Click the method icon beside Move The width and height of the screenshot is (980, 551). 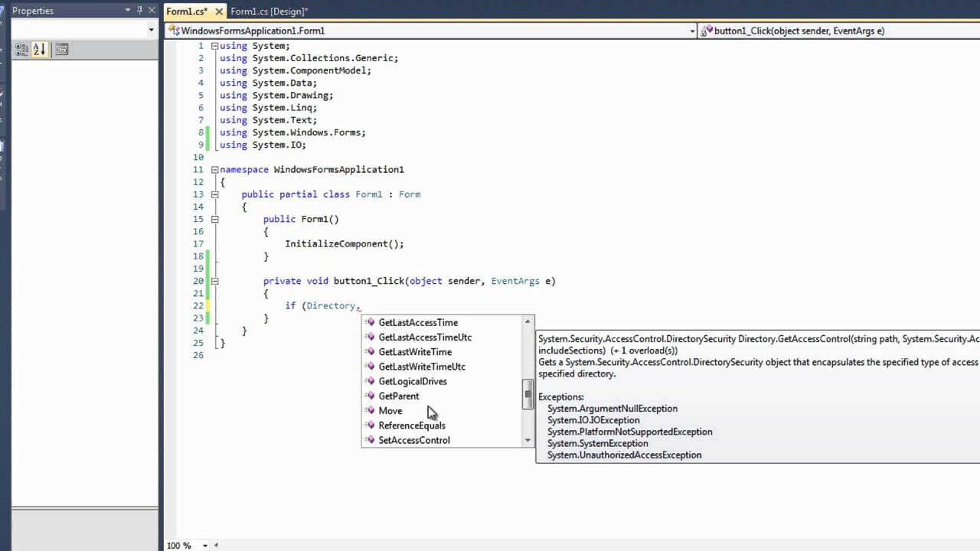tap(371, 410)
